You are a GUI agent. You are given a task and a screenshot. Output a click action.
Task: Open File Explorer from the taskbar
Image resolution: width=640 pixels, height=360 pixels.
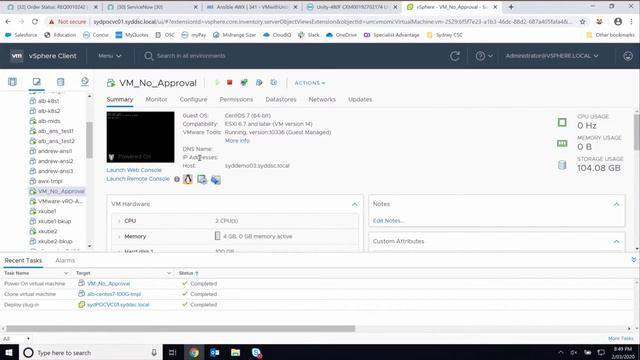pyautogui.click(x=236, y=353)
